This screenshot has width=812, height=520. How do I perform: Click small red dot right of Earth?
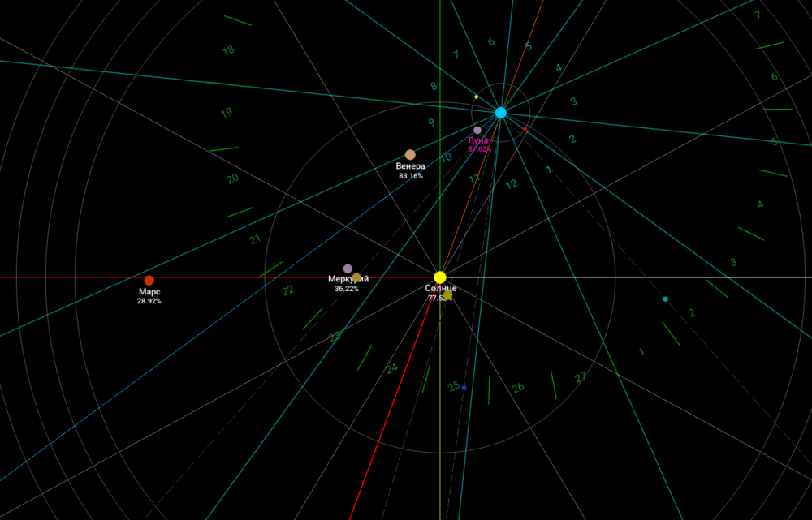tap(526, 129)
